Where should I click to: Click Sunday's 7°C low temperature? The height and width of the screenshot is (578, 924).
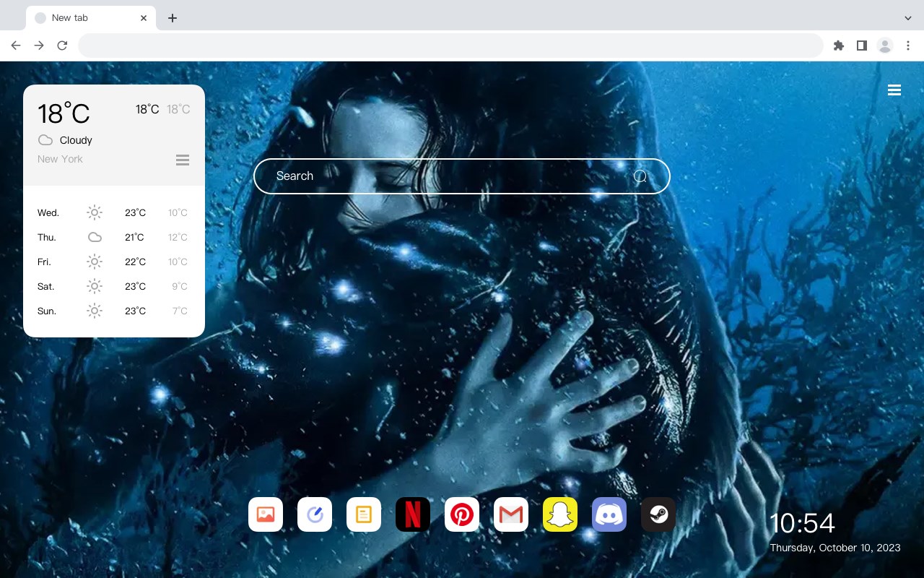click(180, 311)
